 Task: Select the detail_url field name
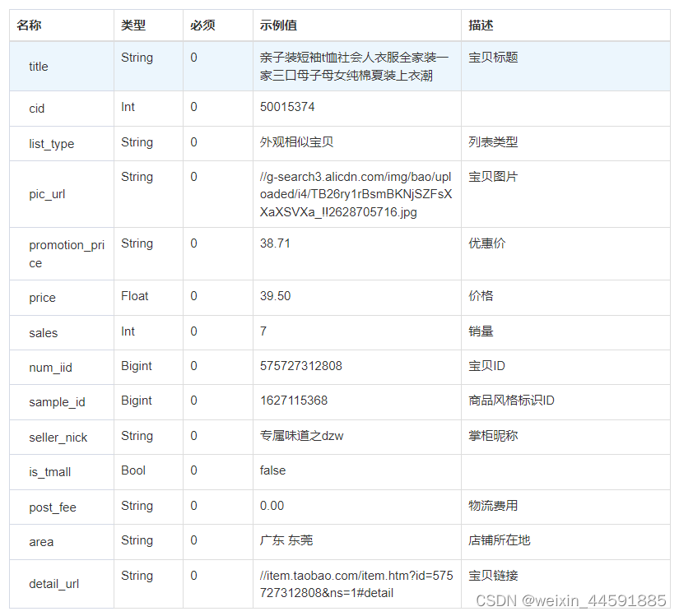tap(54, 584)
